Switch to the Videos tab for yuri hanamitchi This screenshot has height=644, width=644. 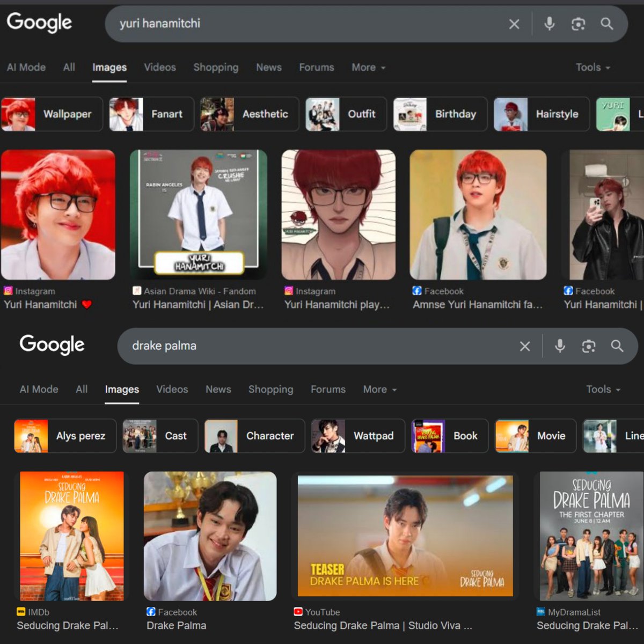[x=160, y=68]
